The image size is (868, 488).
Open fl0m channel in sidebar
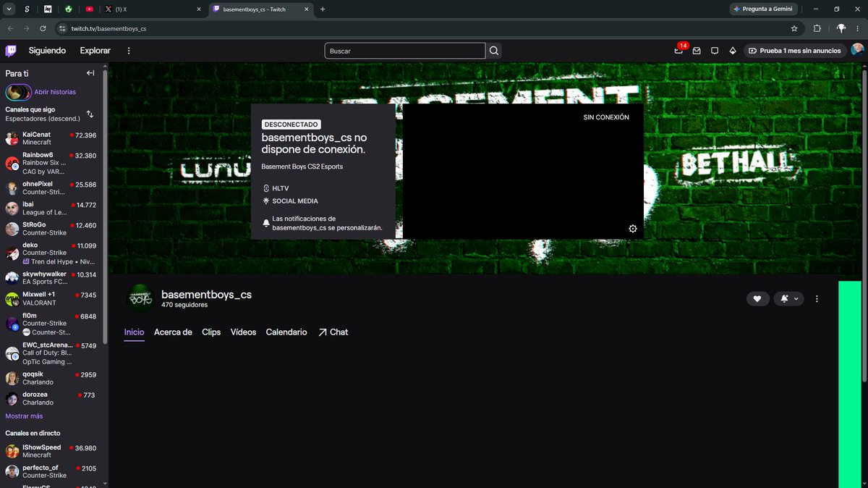pyautogui.click(x=53, y=324)
